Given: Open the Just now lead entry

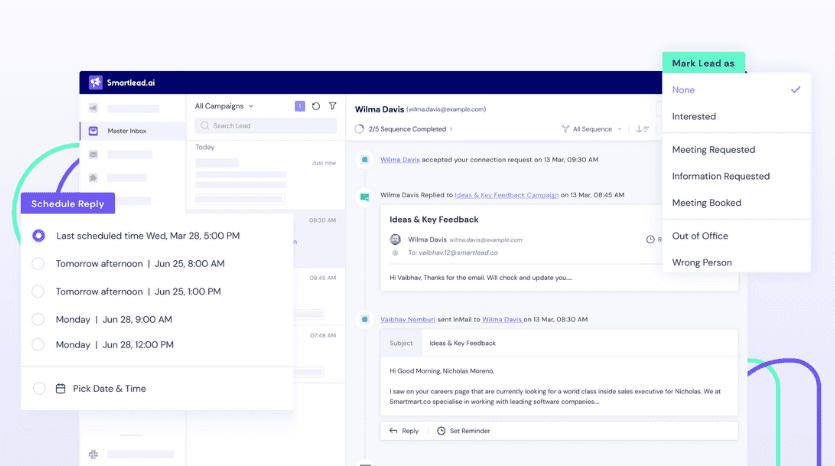Looking at the screenshot, I should tap(266, 181).
